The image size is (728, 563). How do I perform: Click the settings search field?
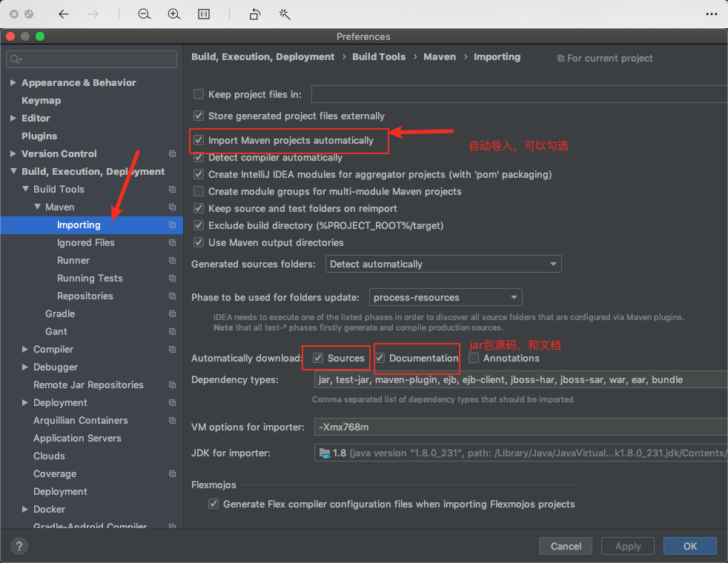[91, 59]
